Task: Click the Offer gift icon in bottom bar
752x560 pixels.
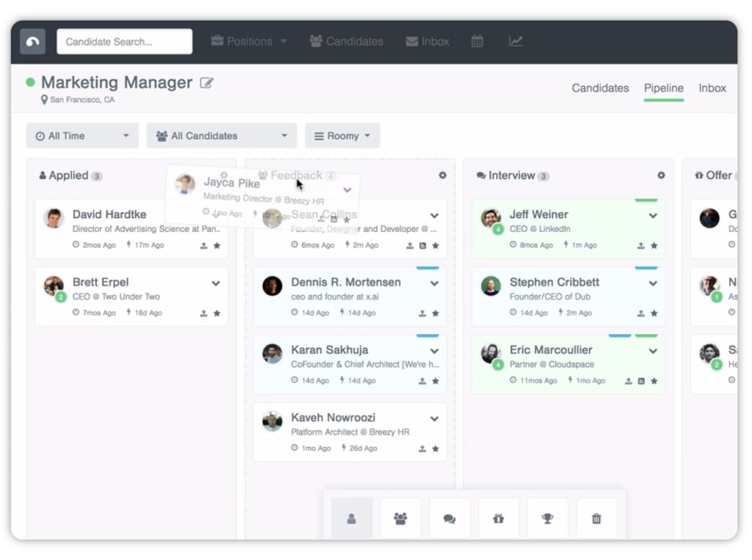Action: click(x=499, y=518)
